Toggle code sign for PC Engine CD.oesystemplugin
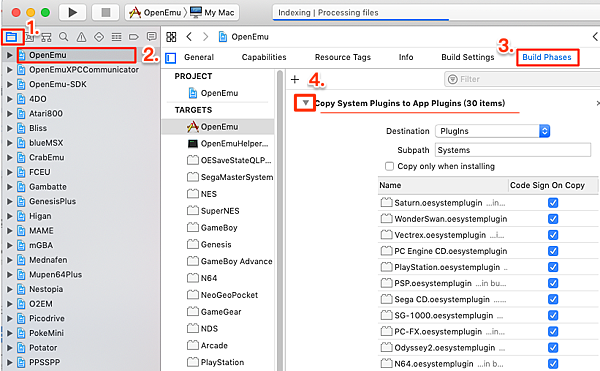The image size is (600, 371). [x=553, y=251]
